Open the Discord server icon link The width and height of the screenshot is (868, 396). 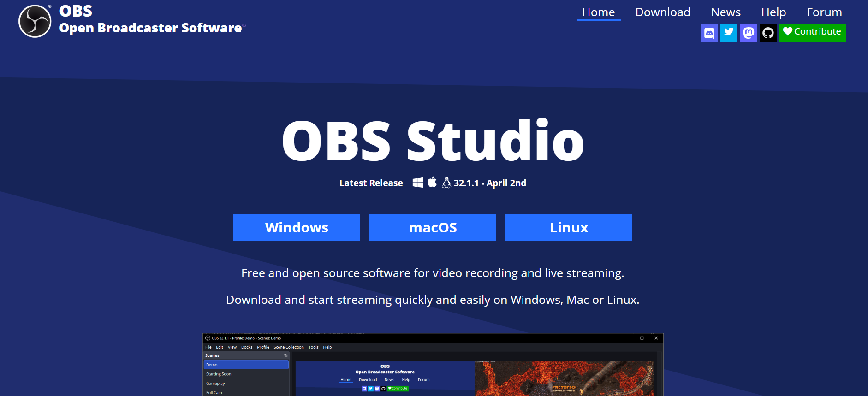[709, 33]
